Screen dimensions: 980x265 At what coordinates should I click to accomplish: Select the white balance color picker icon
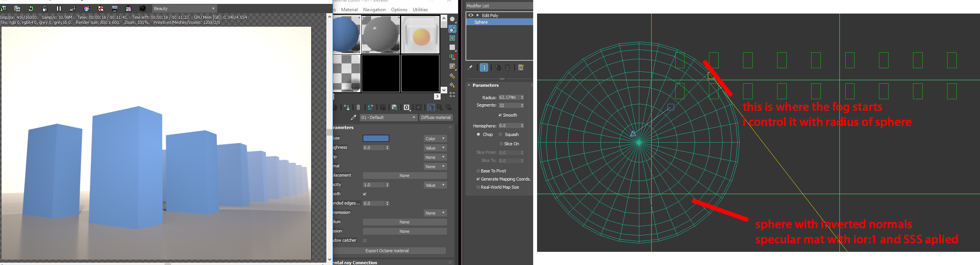[87, 9]
